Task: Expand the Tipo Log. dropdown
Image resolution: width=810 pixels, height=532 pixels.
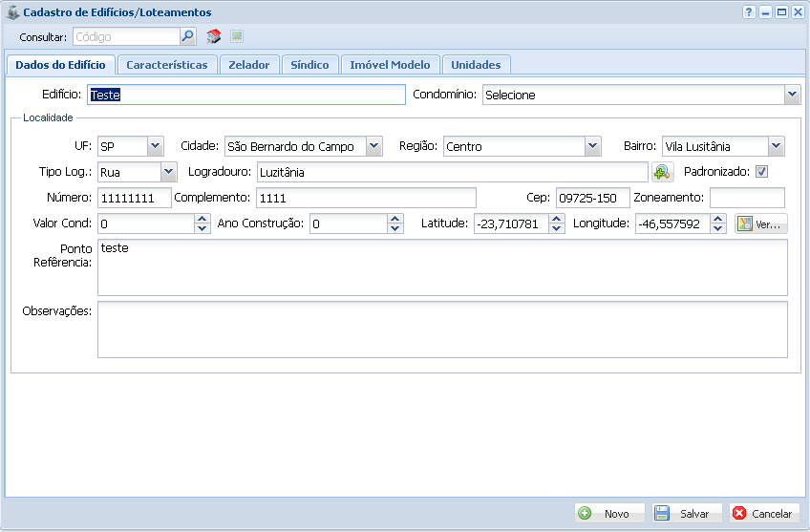Action: point(168,172)
